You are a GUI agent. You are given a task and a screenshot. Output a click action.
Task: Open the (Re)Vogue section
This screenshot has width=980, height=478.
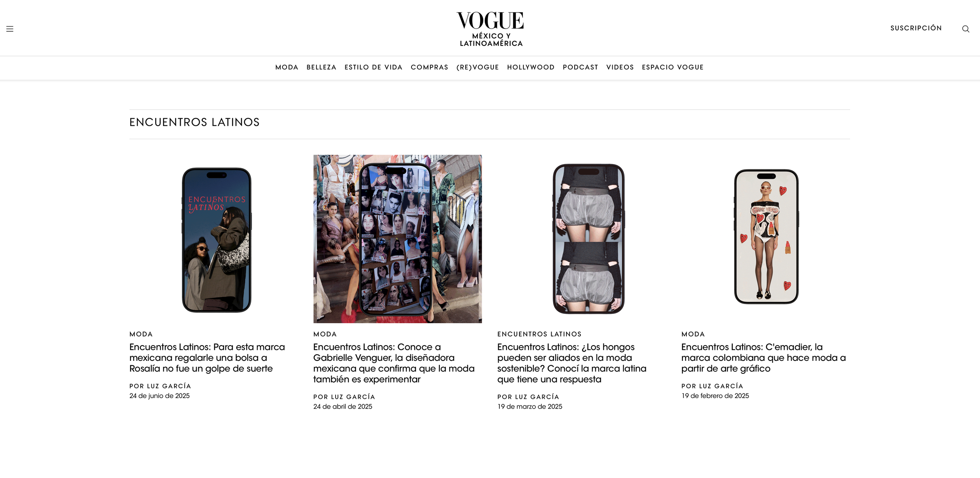477,67
